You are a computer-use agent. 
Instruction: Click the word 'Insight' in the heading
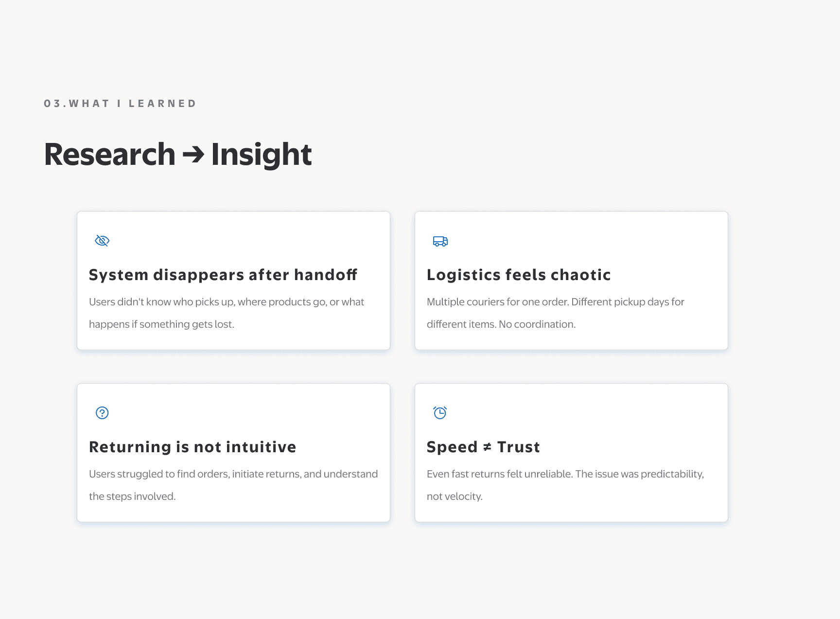point(262,155)
